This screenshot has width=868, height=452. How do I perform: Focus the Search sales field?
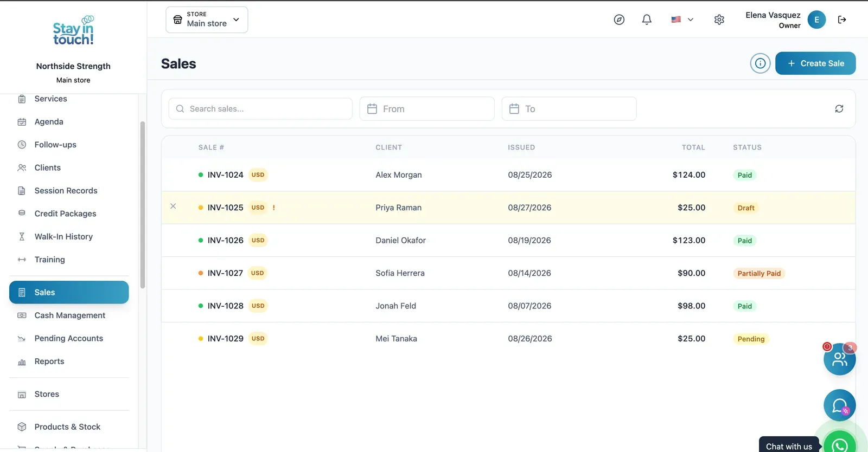260,109
